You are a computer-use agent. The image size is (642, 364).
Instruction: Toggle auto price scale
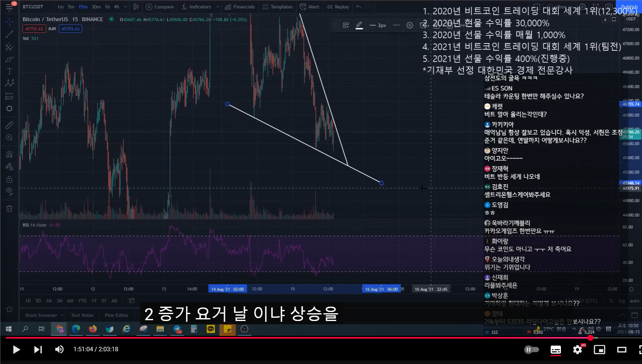click(634, 301)
